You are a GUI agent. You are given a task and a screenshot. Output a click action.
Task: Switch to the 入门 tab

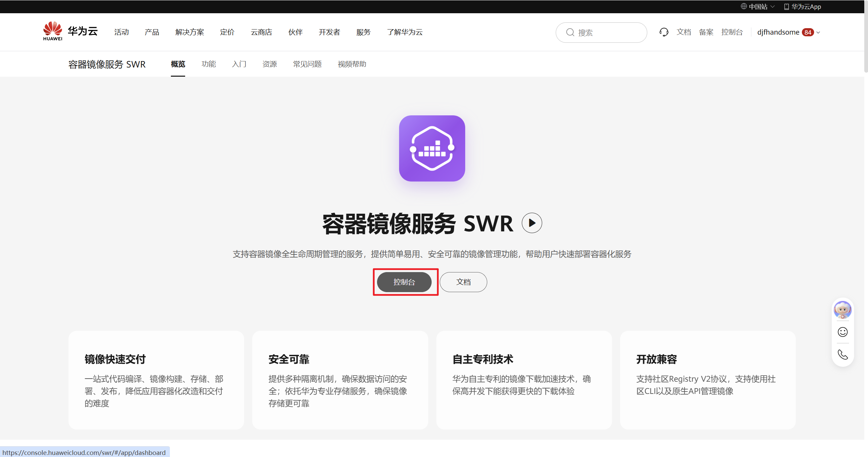[x=239, y=64]
